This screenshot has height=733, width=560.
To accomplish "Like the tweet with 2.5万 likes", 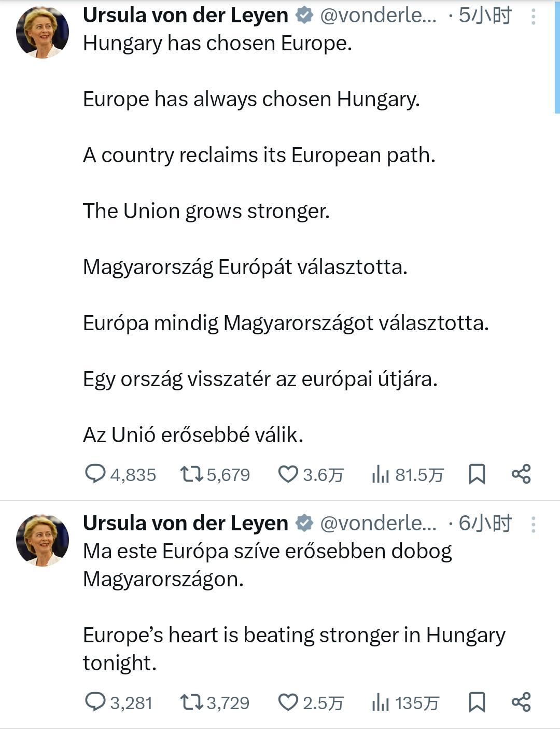I will [x=288, y=702].
